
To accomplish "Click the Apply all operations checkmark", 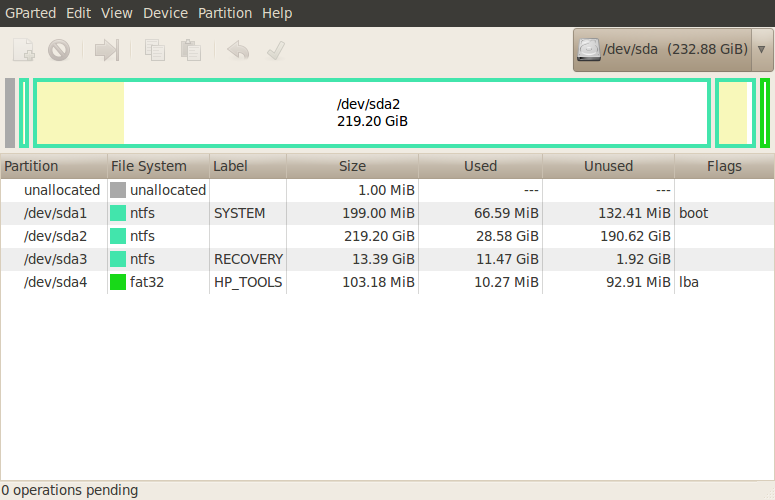I will [x=276, y=50].
